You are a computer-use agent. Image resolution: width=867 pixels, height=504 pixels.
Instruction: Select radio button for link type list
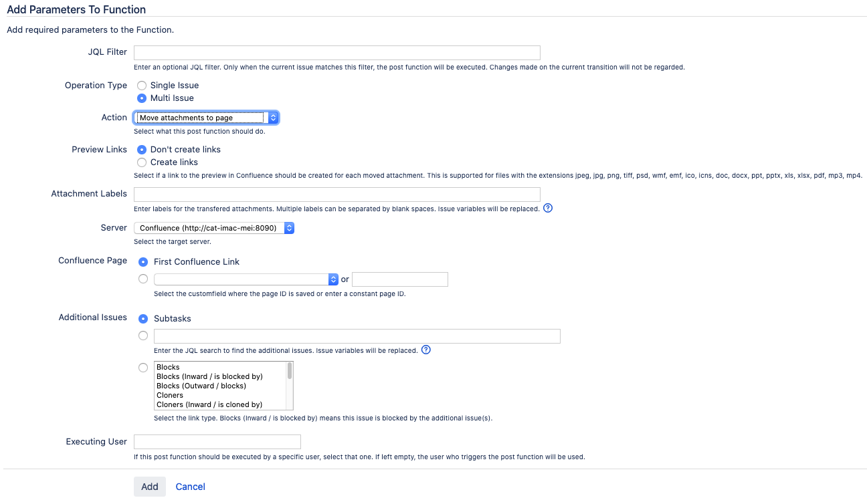coord(142,368)
